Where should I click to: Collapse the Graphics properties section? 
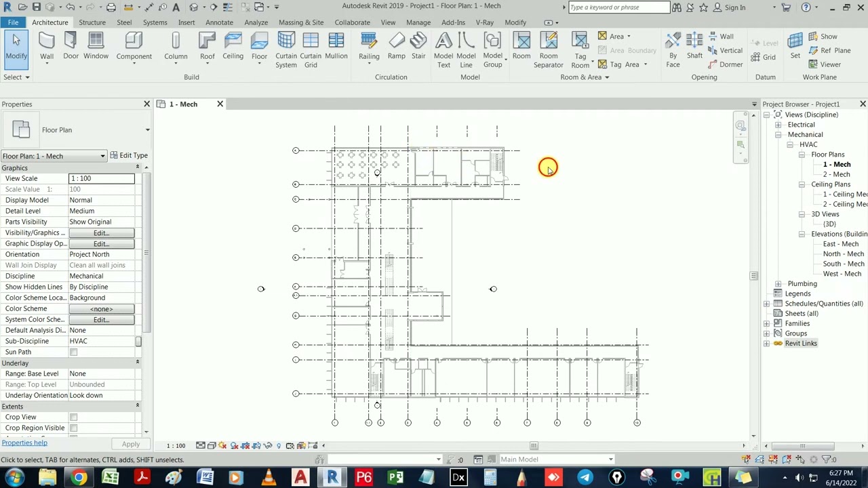click(x=137, y=167)
